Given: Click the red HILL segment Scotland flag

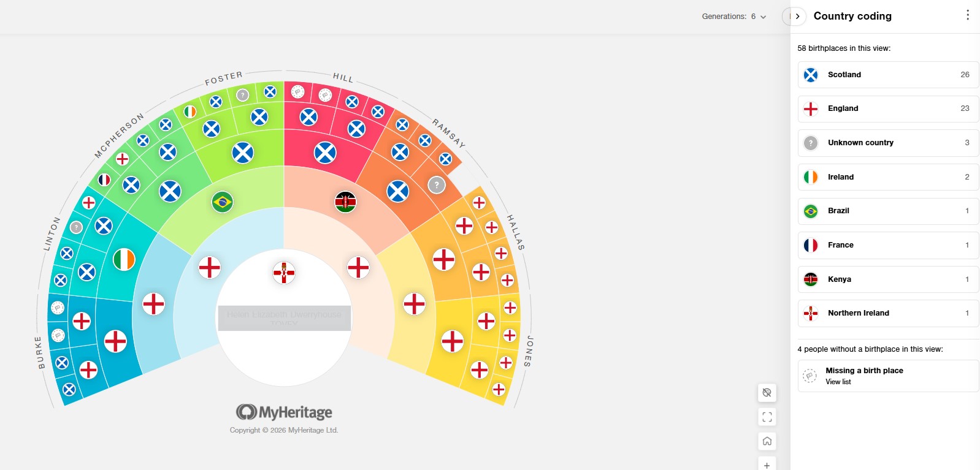Looking at the screenshot, I should pyautogui.click(x=325, y=153).
